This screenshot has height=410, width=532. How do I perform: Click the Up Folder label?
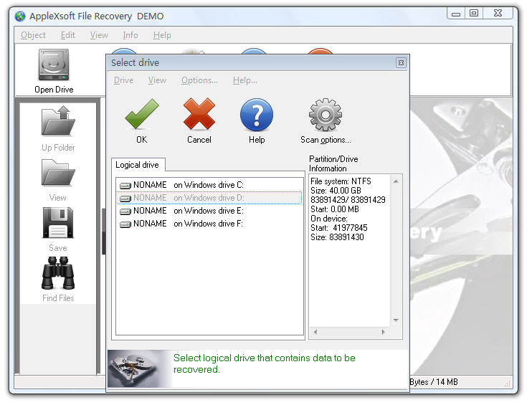point(58,148)
